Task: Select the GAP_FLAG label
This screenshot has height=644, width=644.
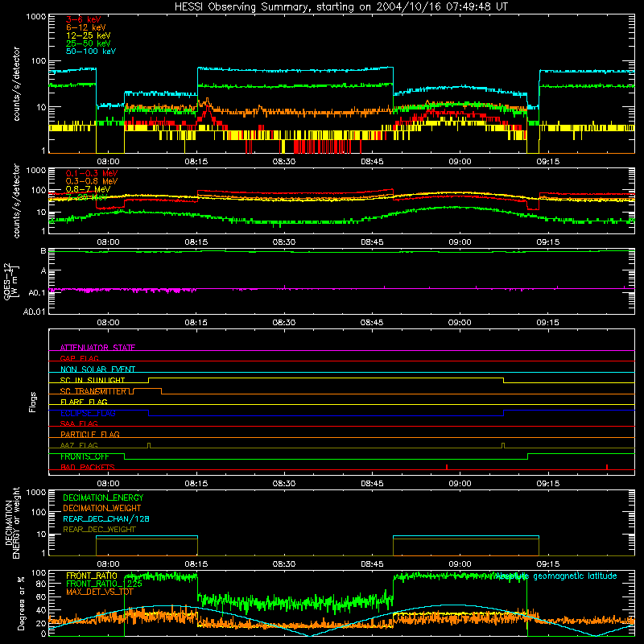Action: click(x=79, y=358)
